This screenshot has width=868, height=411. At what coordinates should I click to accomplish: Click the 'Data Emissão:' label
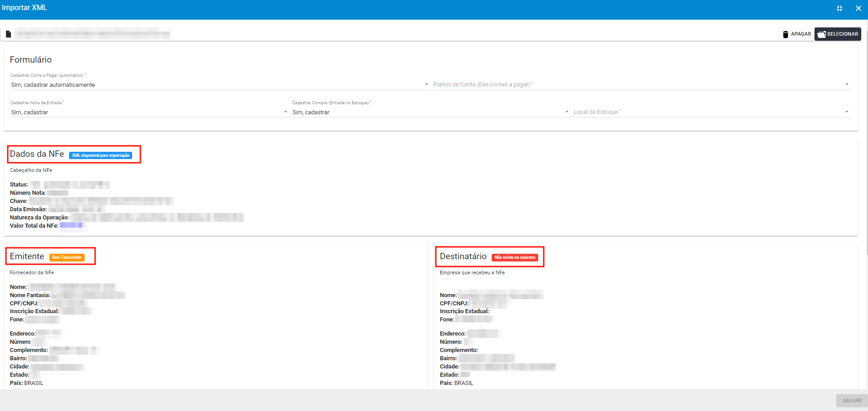[x=28, y=209]
